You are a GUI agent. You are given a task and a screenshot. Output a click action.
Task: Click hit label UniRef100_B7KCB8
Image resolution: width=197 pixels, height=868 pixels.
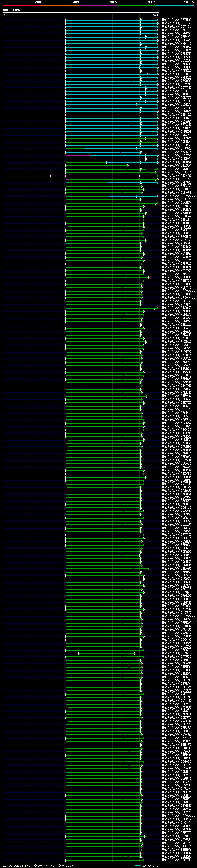pyautogui.click(x=177, y=226)
